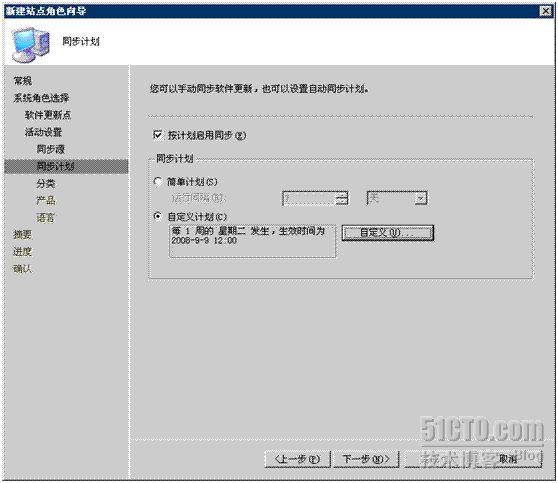Proceed with 下一步 button
The image size is (558, 483).
pyautogui.click(x=366, y=459)
